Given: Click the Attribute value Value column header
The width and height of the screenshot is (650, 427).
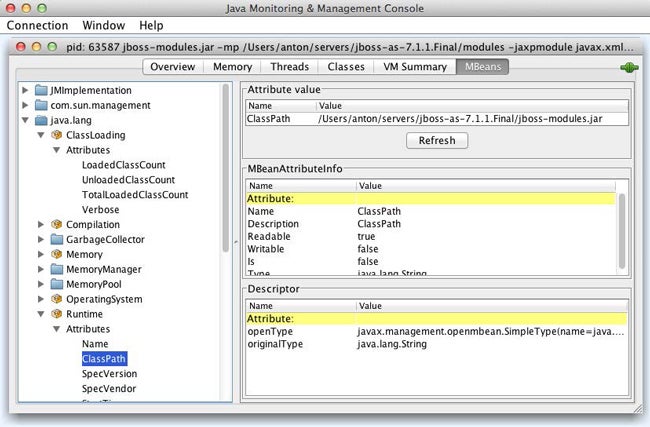Looking at the screenshot, I should pos(473,106).
